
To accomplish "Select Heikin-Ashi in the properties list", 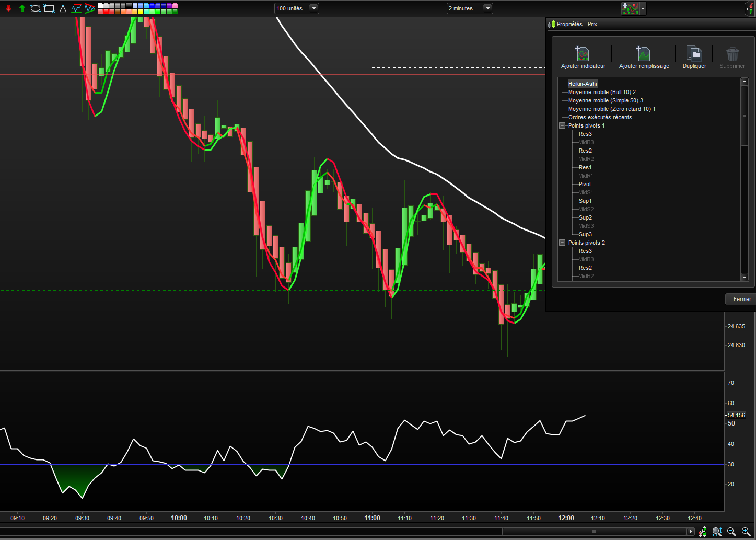I will coord(582,84).
